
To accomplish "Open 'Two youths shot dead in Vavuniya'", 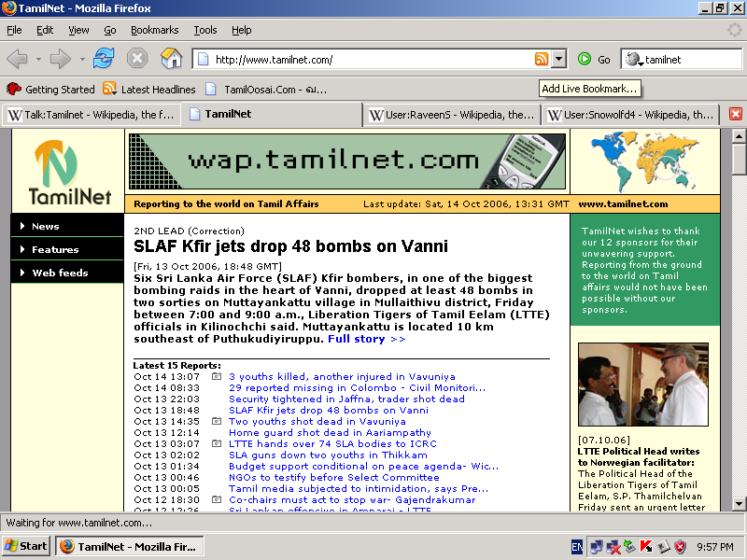I will [x=317, y=422].
